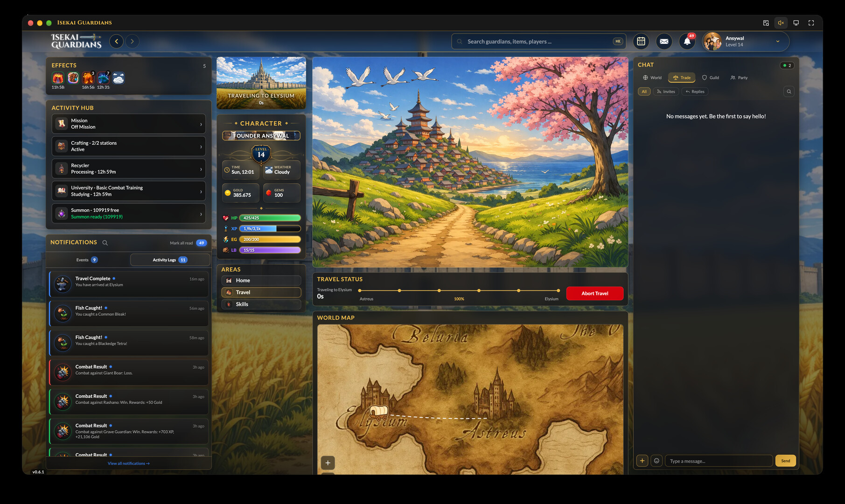Click the Send message button
Viewport: 845px width, 504px height.
(786, 461)
